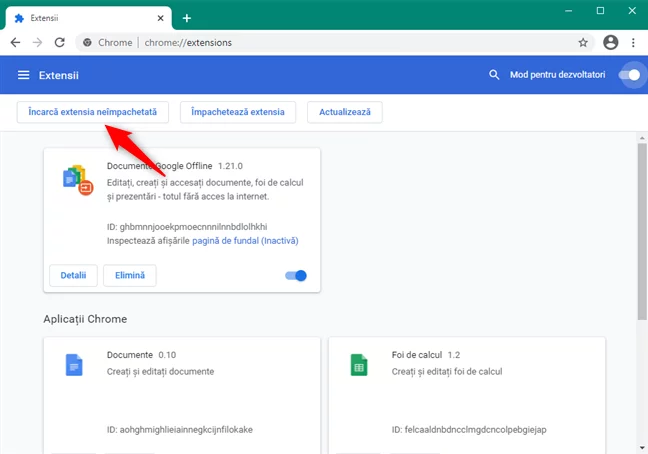Click the back navigation arrow
The height and width of the screenshot is (454, 648).
pyautogui.click(x=15, y=43)
